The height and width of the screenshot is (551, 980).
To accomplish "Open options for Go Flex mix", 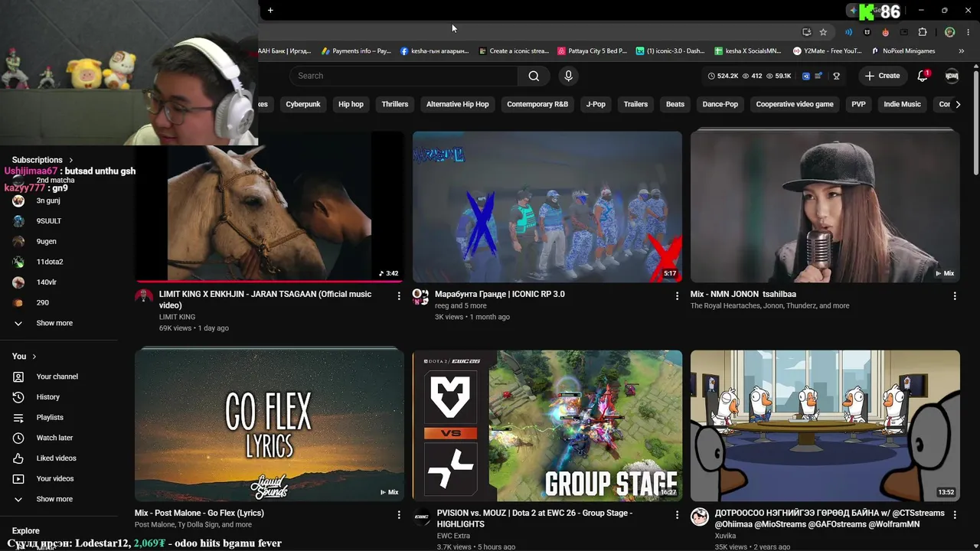I will click(x=399, y=515).
